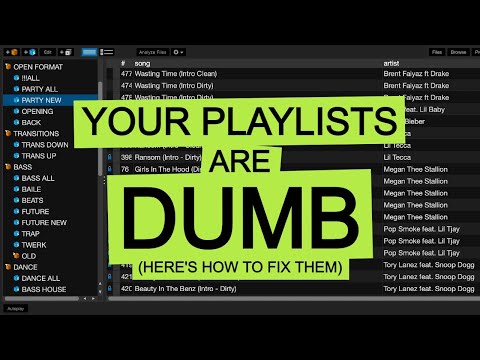The image size is (480, 360).
Task: Select track Wasting Time (Intro Clean)
Action: click(x=176, y=74)
